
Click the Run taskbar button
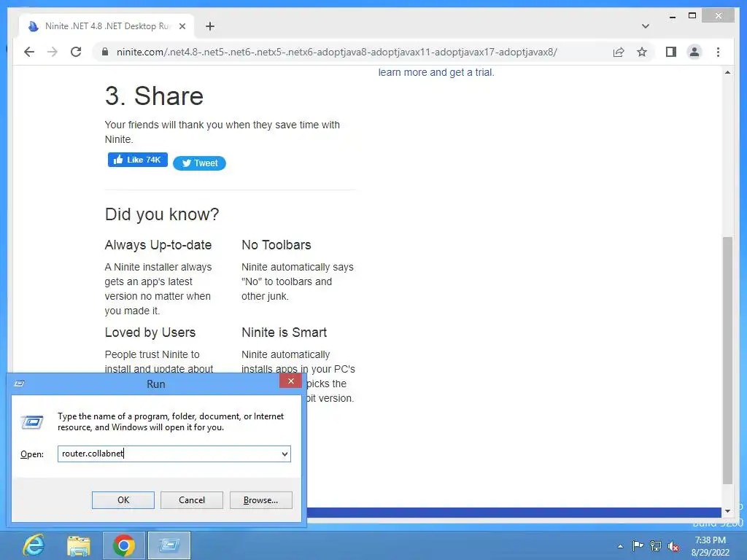[x=169, y=545]
